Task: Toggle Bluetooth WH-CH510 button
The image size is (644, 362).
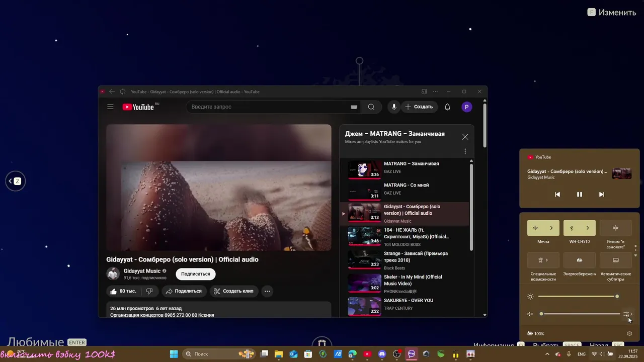Action: (572, 228)
